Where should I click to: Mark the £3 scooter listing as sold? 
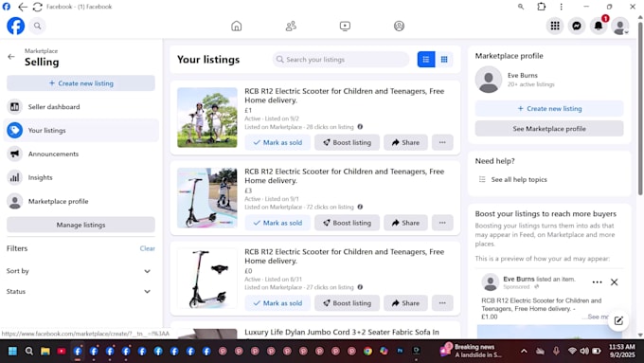277,223
